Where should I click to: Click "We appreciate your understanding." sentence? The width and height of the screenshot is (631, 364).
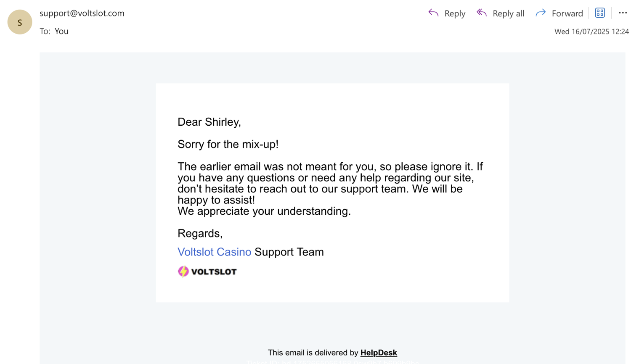[264, 211]
